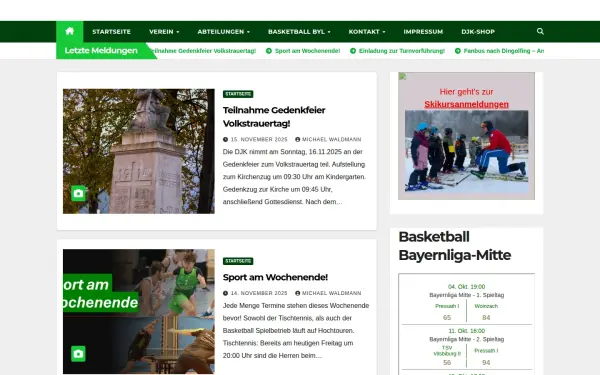The height and width of the screenshot is (375, 600).
Task: Click score 94 in second match
Action: [486, 363]
